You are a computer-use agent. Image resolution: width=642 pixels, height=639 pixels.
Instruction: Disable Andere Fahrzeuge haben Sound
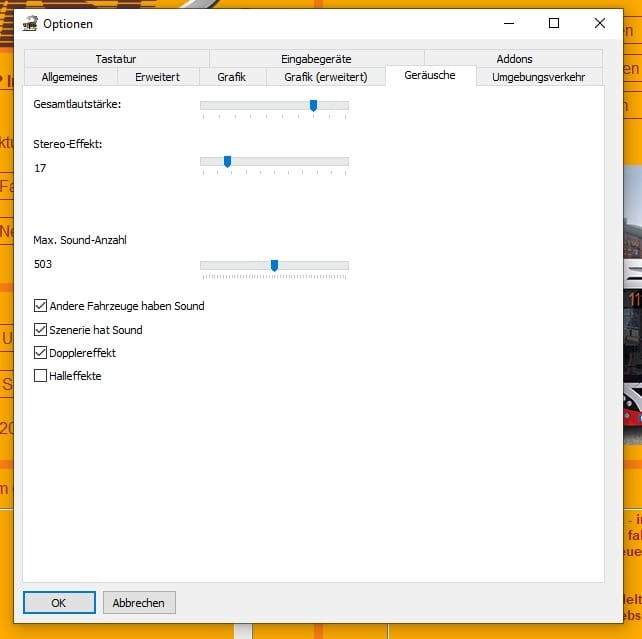(41, 306)
